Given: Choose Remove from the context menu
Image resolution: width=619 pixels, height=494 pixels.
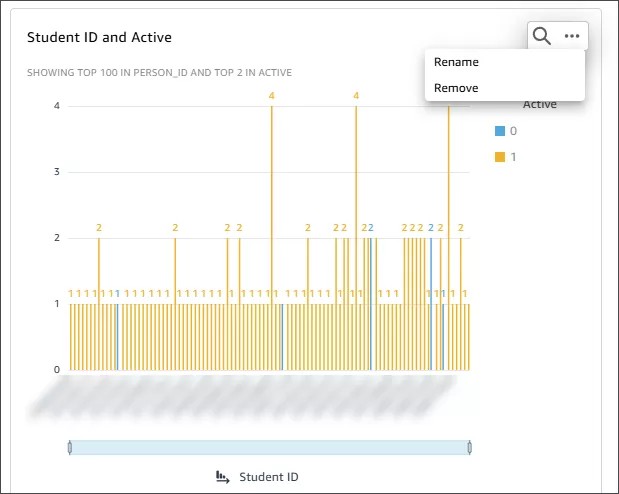Looking at the screenshot, I should [456, 88].
